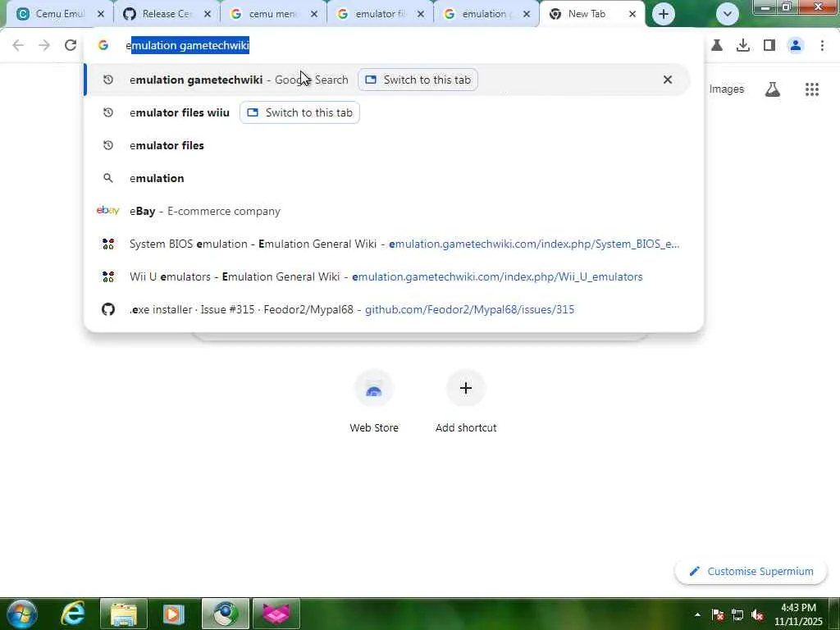The width and height of the screenshot is (840, 630).
Task: Open the Mypal68 issue #315 GitHub suggestion
Action: [387, 309]
